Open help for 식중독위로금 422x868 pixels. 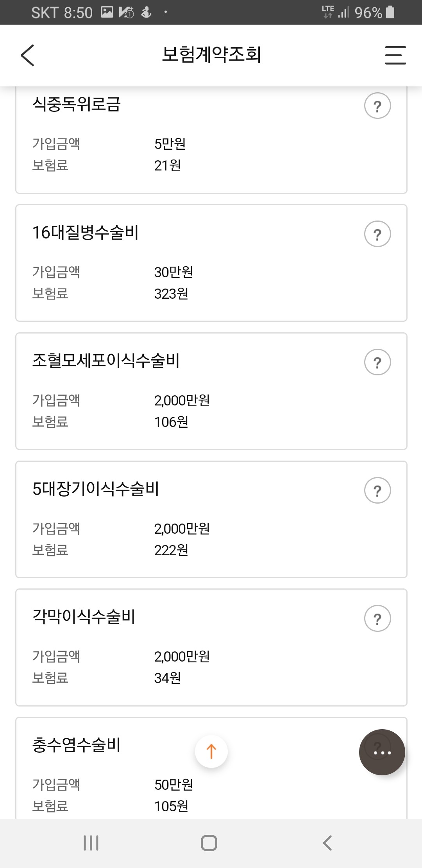377,106
